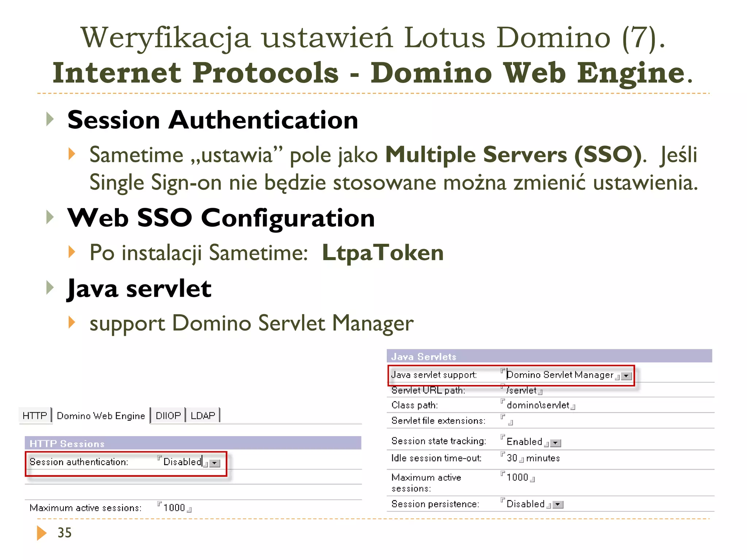The image size is (747, 560).
Task: Click the 'Java servlet support:' label
Action: tap(434, 375)
